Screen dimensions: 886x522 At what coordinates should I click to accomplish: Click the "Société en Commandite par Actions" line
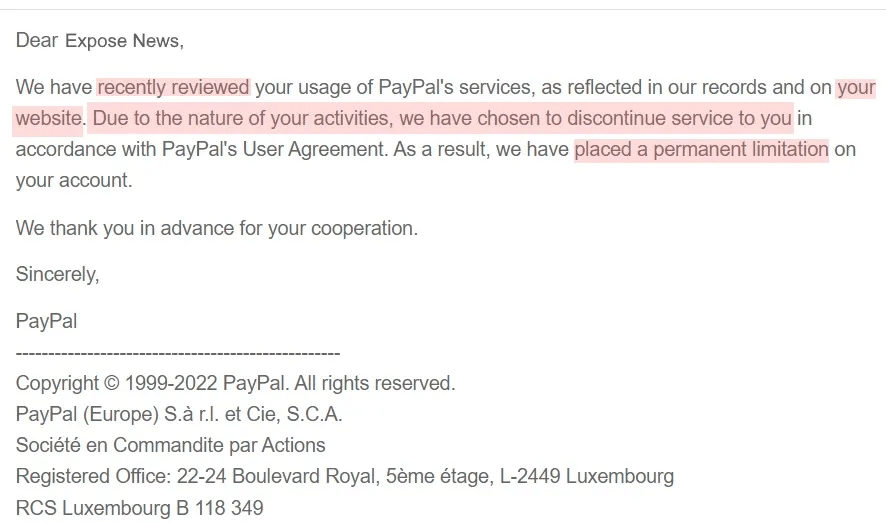coord(171,446)
